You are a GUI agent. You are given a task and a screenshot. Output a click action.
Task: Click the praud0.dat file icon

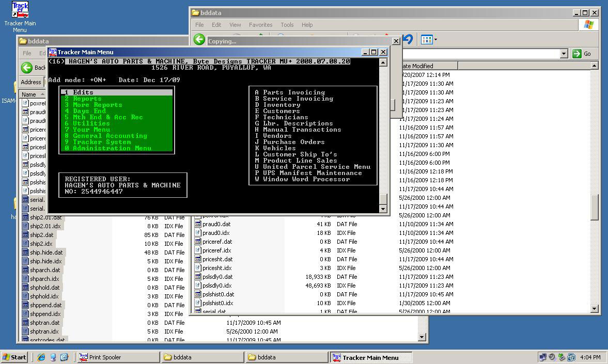[x=198, y=224]
